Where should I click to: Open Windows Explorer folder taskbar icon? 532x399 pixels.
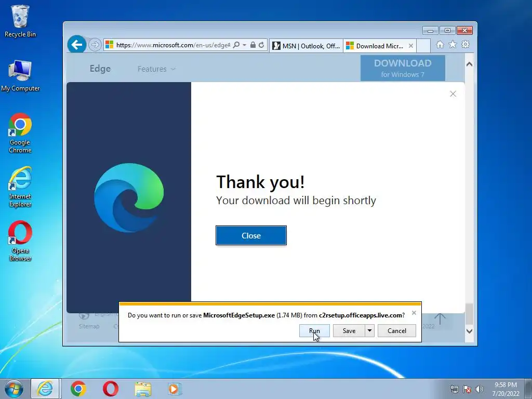point(143,389)
